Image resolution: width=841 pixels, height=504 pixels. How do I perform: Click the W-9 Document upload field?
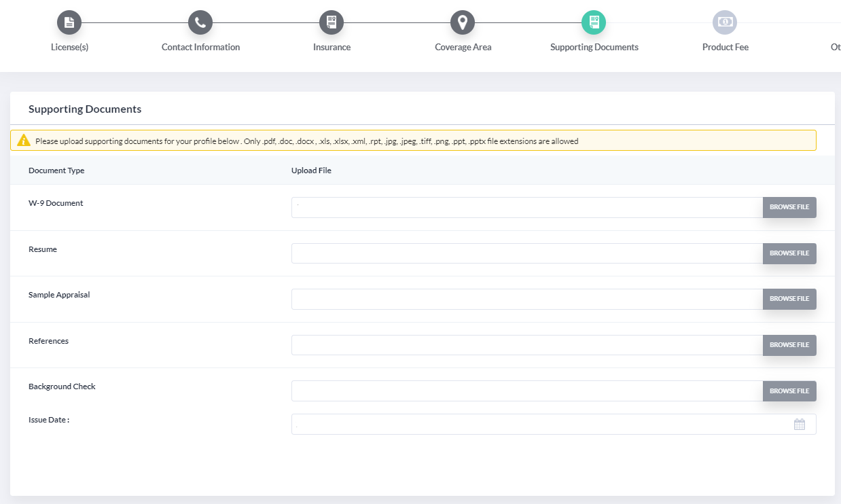point(527,207)
